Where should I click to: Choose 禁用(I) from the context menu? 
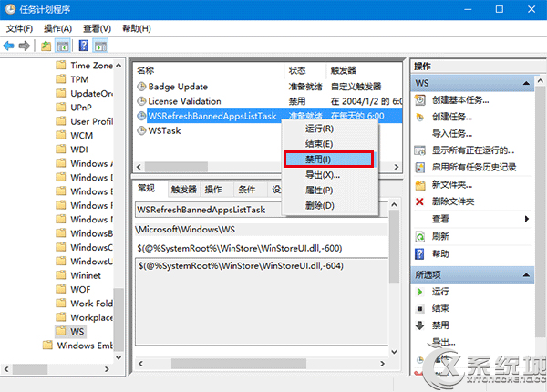[x=329, y=160]
